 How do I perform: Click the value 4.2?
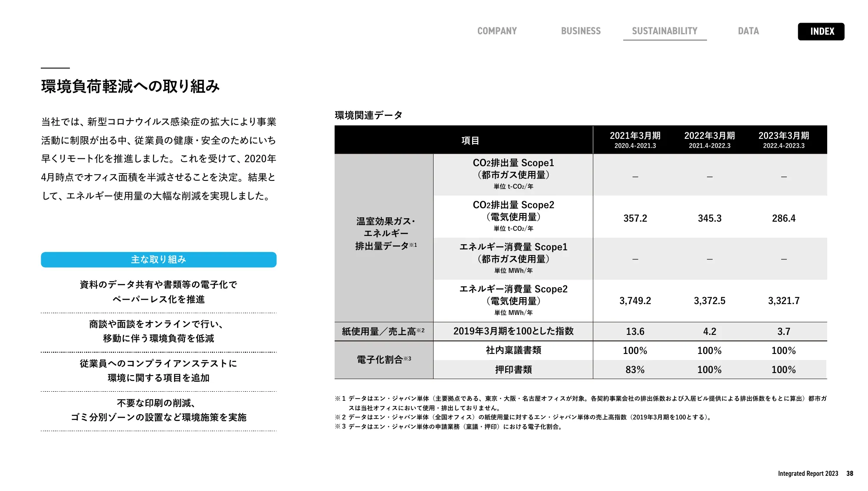[x=710, y=331]
